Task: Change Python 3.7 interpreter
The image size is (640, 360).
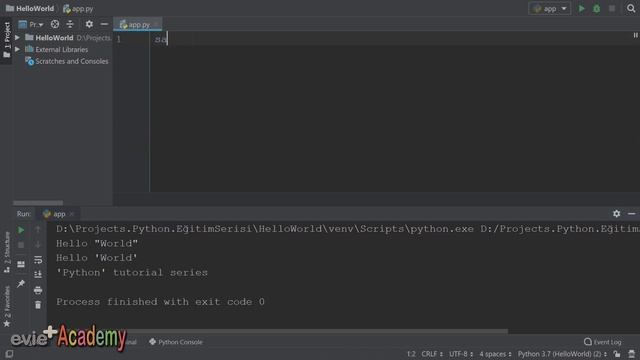Action: coord(562,354)
